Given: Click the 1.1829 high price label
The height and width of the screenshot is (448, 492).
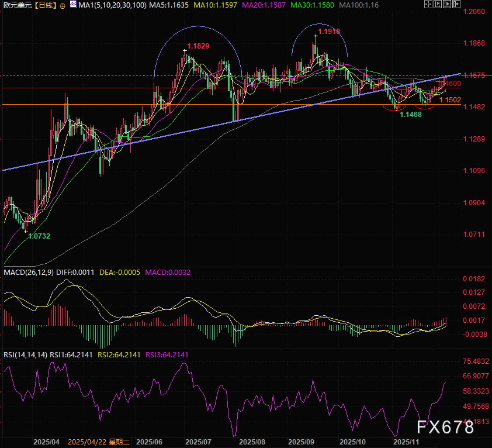Looking at the screenshot, I should (x=198, y=46).
